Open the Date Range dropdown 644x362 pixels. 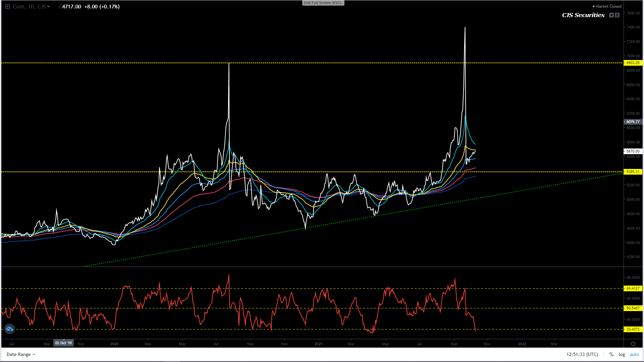pyautogui.click(x=21, y=354)
